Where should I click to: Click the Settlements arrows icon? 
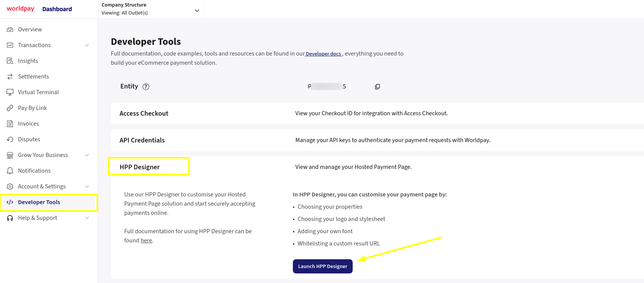pos(11,76)
